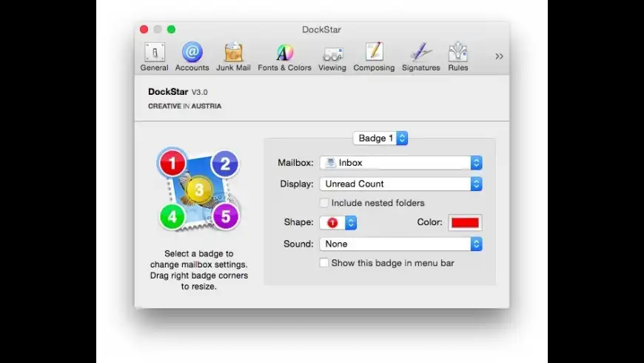Screen dimensions: 644x363
Task: Toggle Include nested folders checkbox
Action: [324, 203]
